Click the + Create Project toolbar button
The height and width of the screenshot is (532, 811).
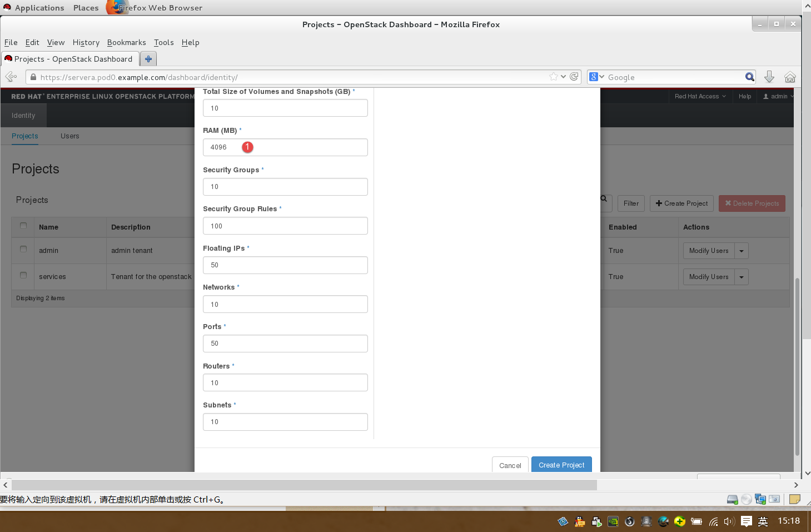(x=681, y=203)
